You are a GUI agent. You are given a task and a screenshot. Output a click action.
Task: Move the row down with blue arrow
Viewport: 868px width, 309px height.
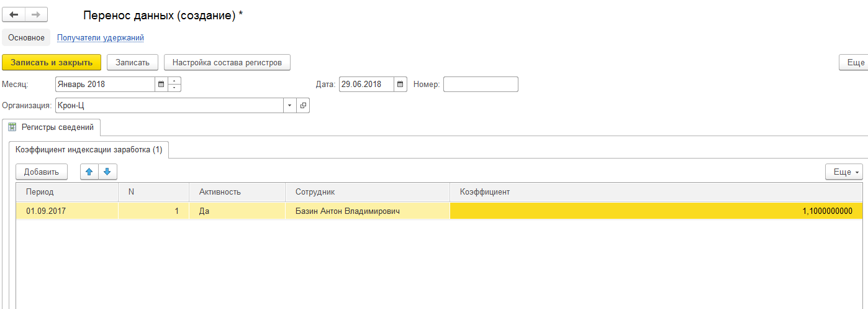point(107,172)
